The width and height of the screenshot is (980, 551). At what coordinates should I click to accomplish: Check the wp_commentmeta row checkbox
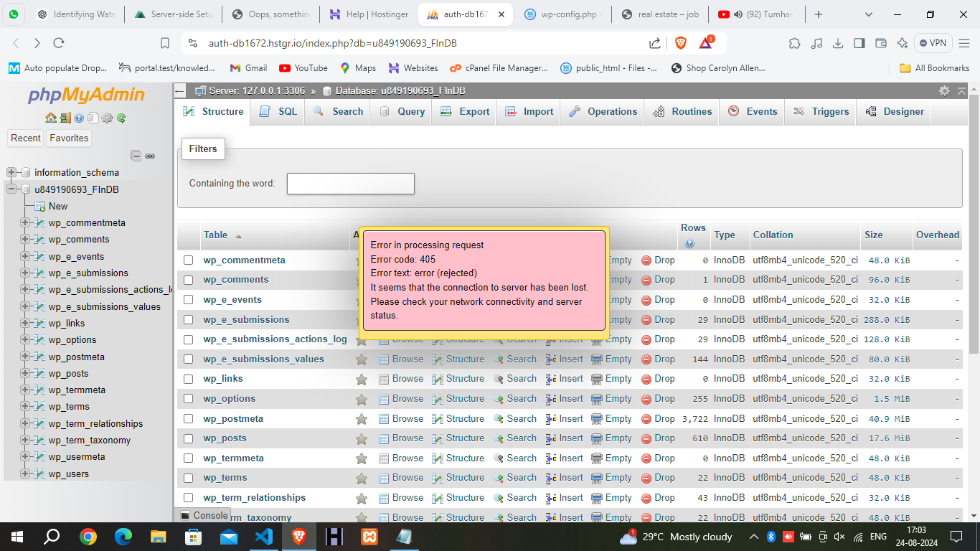pyautogui.click(x=188, y=260)
